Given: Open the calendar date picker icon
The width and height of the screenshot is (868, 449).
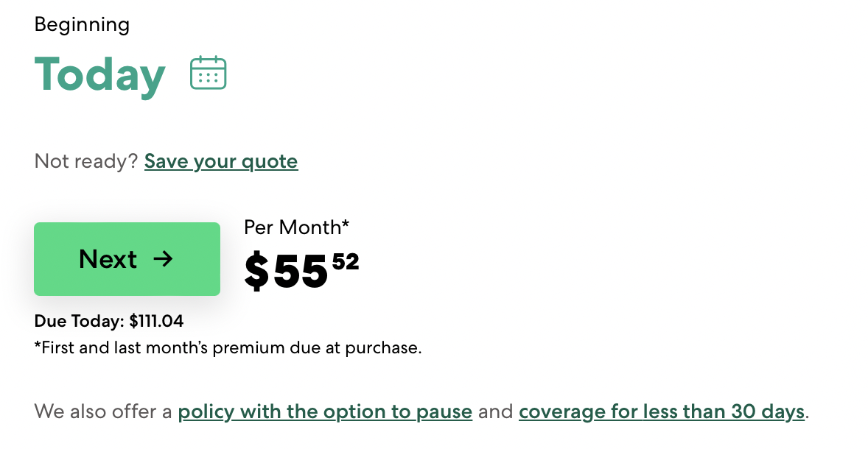Looking at the screenshot, I should coord(209,74).
